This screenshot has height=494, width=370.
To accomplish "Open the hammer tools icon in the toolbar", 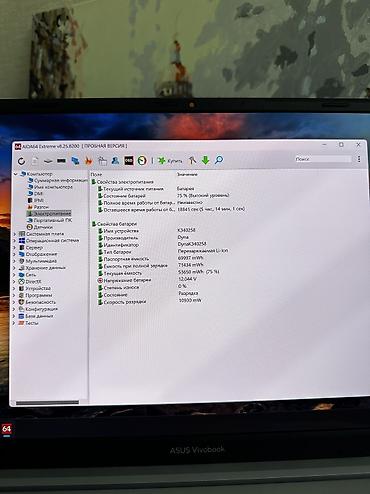I will pyautogui.click(x=192, y=160).
